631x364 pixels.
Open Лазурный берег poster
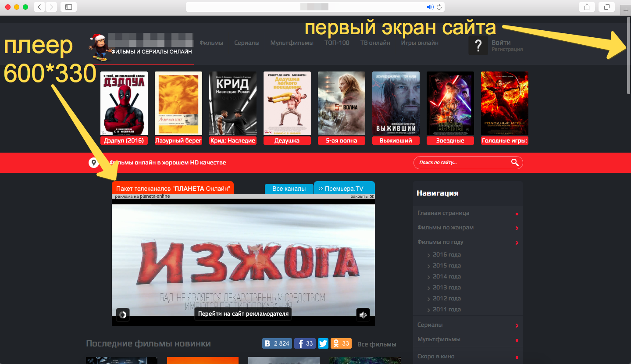click(x=178, y=103)
